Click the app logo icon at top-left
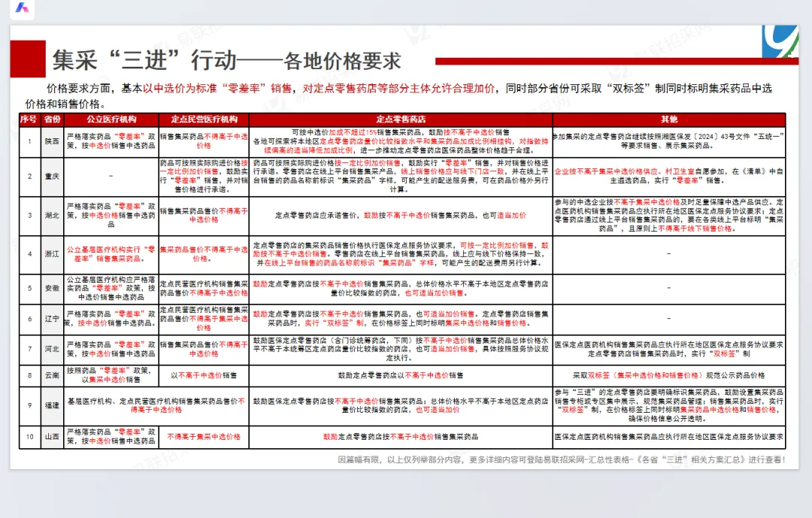The width and height of the screenshot is (812, 518). [22, 8]
